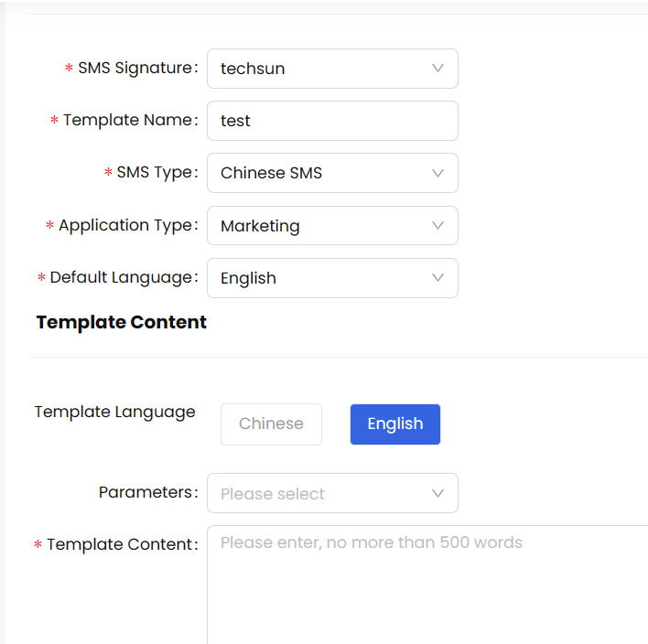Click the 'Template Language' label text
Image resolution: width=648 pixels, height=644 pixels.
point(115,412)
